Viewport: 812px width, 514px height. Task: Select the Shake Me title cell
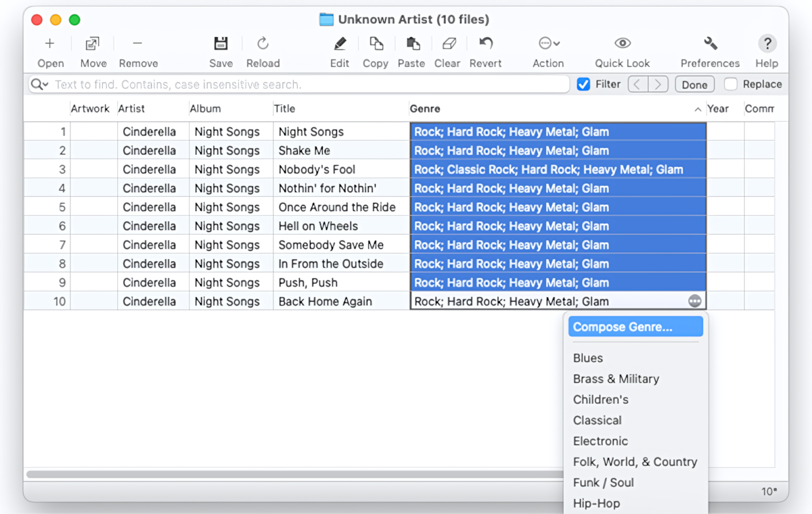(x=342, y=150)
